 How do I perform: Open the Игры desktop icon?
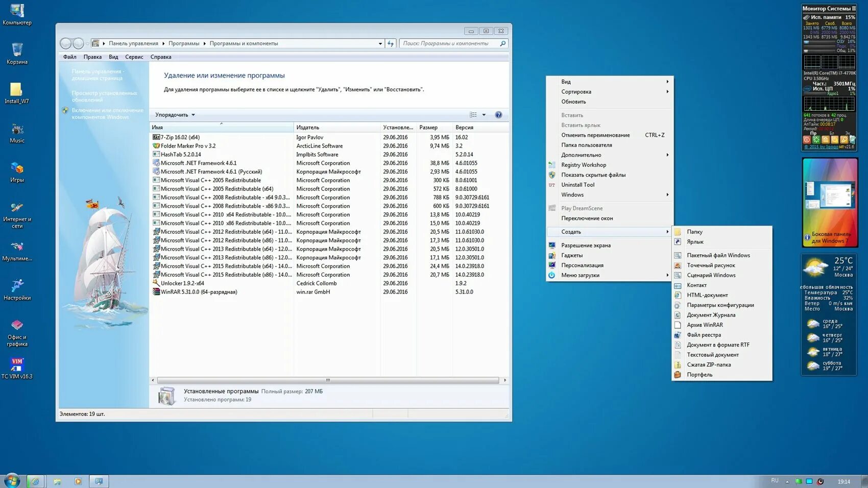coord(17,172)
